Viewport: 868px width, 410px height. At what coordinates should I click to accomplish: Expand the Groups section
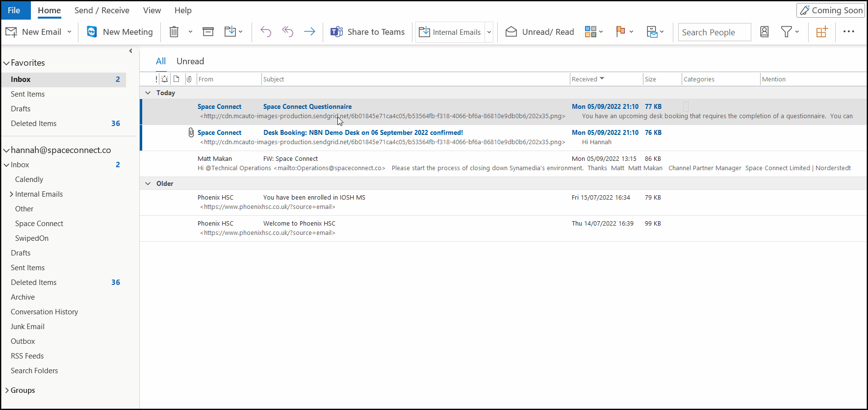coord(7,390)
